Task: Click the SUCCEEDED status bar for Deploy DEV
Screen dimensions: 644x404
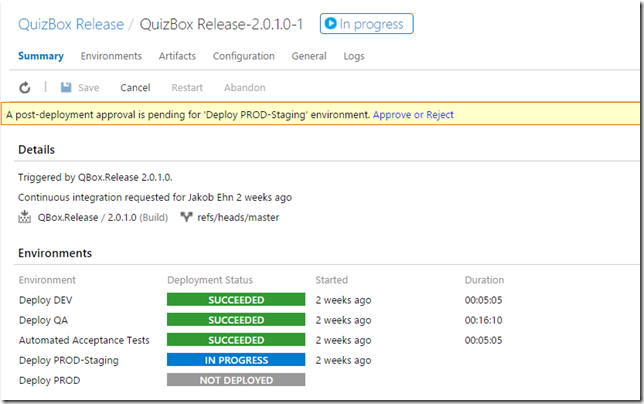Action: 236,299
